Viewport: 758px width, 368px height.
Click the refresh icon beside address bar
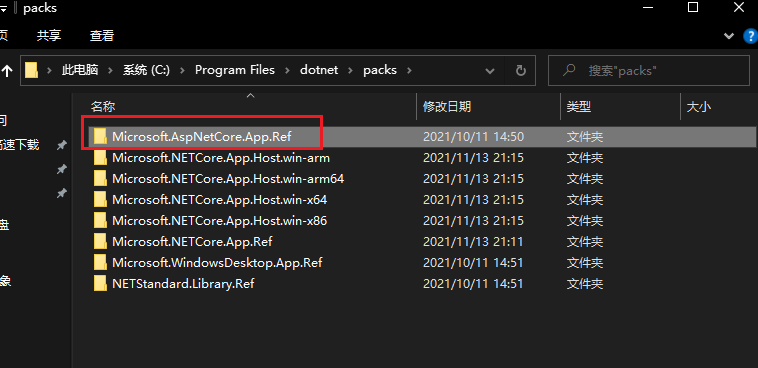(x=521, y=71)
